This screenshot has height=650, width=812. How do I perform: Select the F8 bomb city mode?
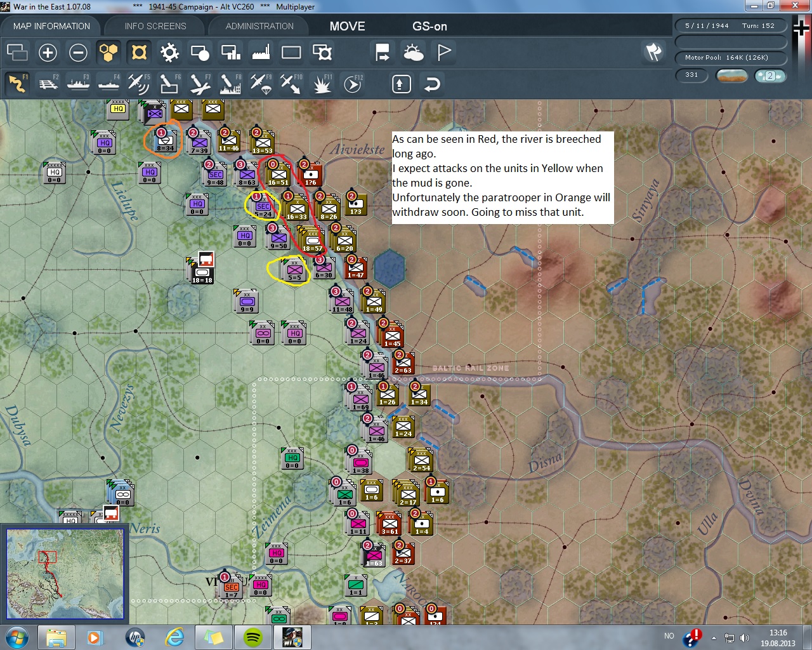230,84
